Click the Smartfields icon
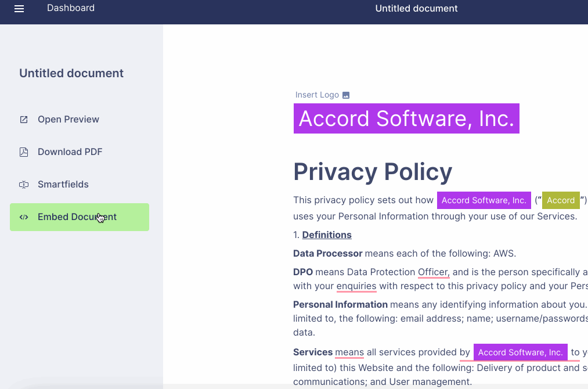The height and width of the screenshot is (389, 588). 24,185
